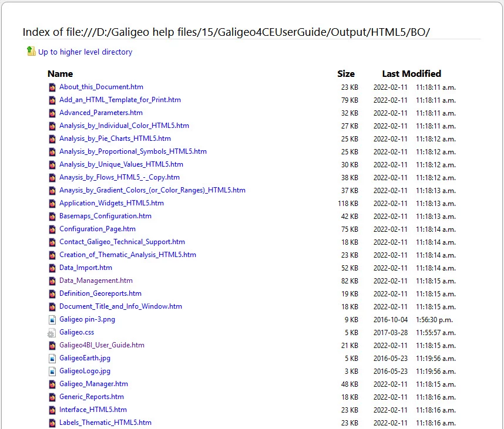Click icon beside Galigeo4BI_User_Guide.htm

pos(52,346)
